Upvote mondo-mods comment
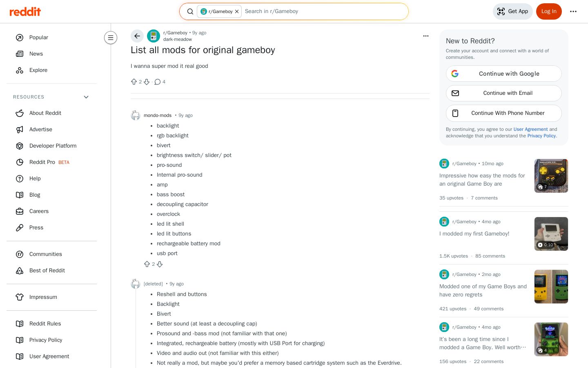Screen dimensions: 588x368 click(x=147, y=264)
